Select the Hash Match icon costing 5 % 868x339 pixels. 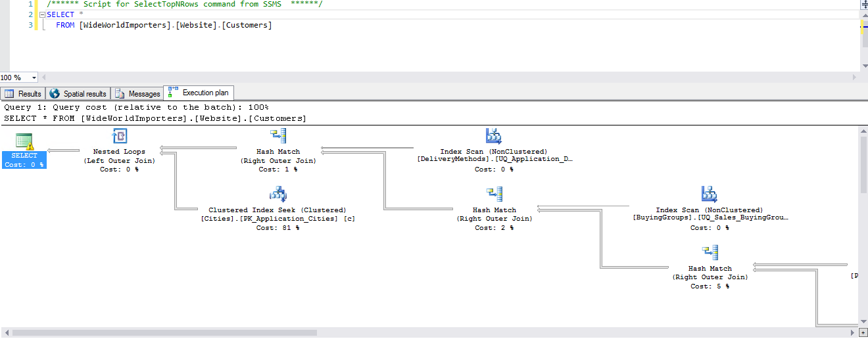pyautogui.click(x=710, y=253)
